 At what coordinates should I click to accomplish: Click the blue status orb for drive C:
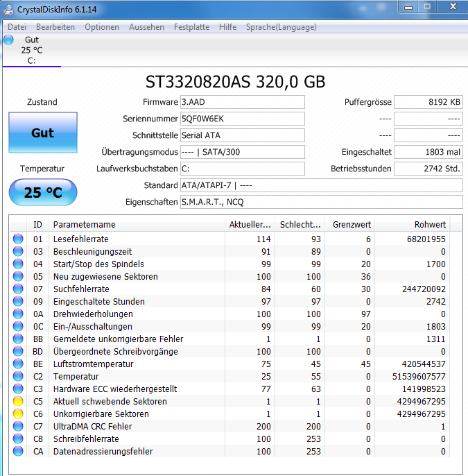8,40
